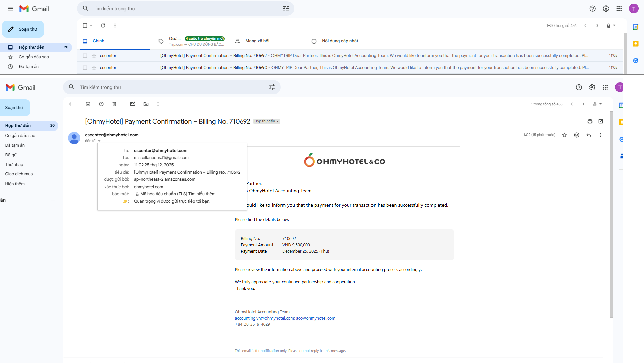Viewport: 644px width, 363px height.
Task: Click the archive icon in the email toolbar
Action: (x=88, y=104)
